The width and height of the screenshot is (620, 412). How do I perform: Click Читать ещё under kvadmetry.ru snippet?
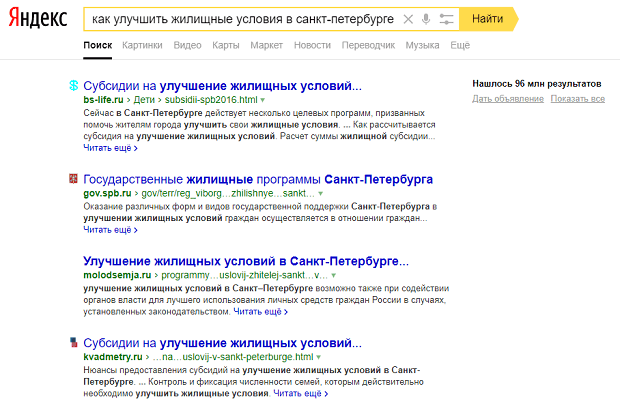point(301,394)
